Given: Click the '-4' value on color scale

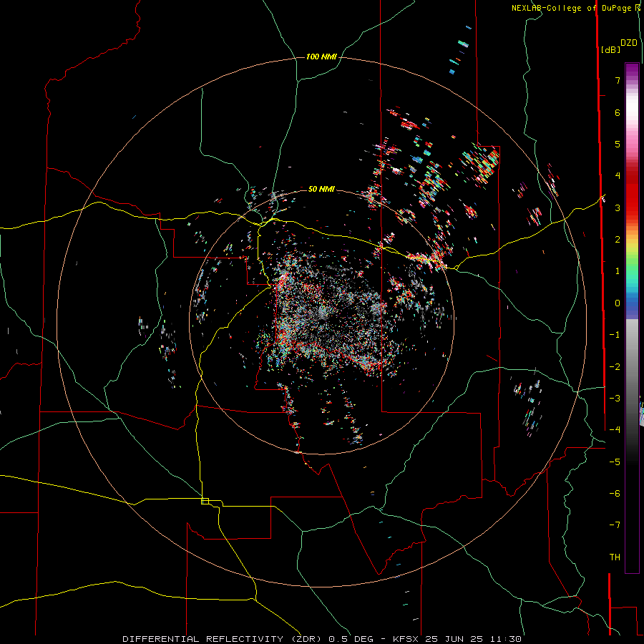Looking at the screenshot, I should (x=615, y=430).
